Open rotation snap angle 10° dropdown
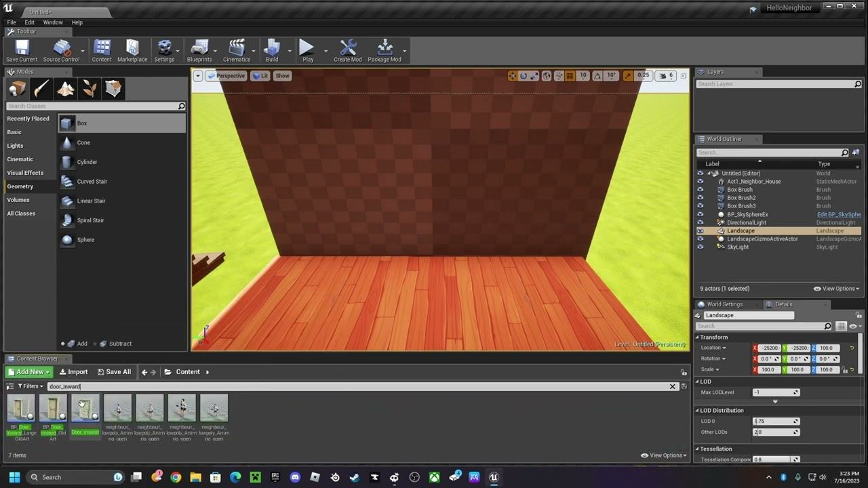The image size is (868, 488). [611, 76]
